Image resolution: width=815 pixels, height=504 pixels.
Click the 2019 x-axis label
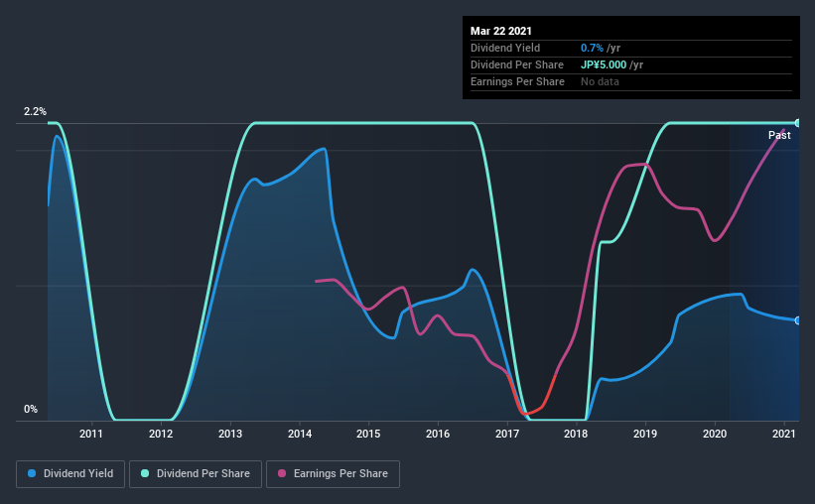pos(645,434)
